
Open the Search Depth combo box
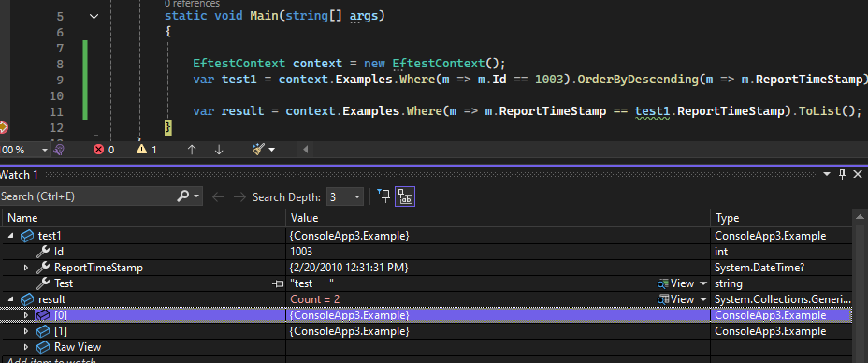tap(345, 197)
